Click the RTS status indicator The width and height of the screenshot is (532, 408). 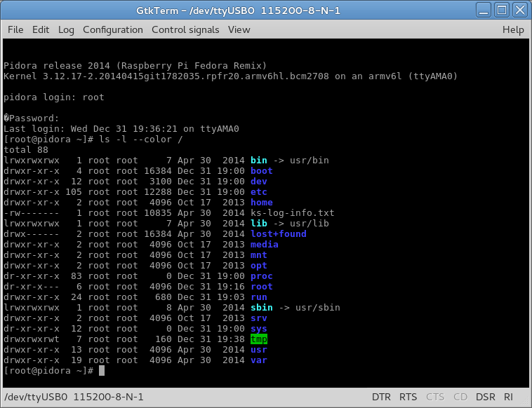click(408, 397)
